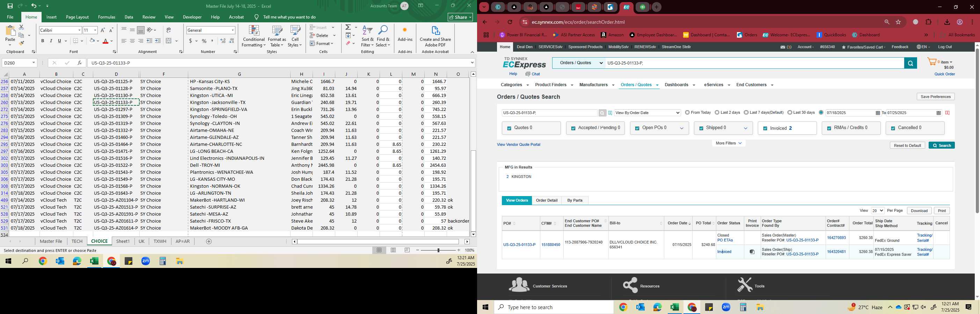Click the Center align icon in Excel
980x314 pixels.
[132, 41]
